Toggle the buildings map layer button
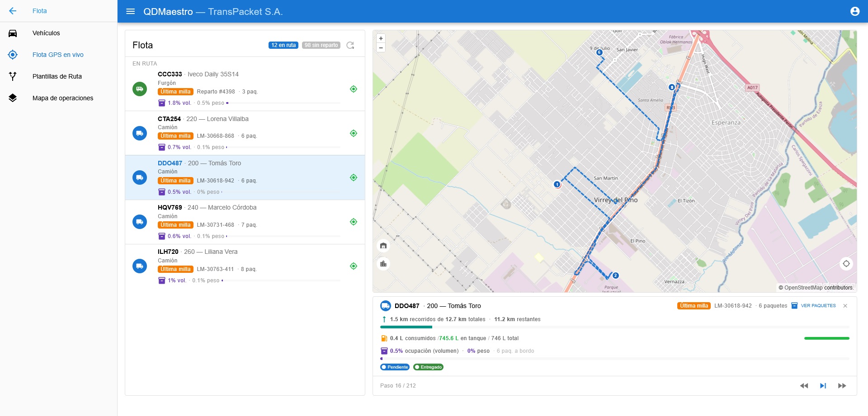The image size is (868, 416). coord(383,264)
